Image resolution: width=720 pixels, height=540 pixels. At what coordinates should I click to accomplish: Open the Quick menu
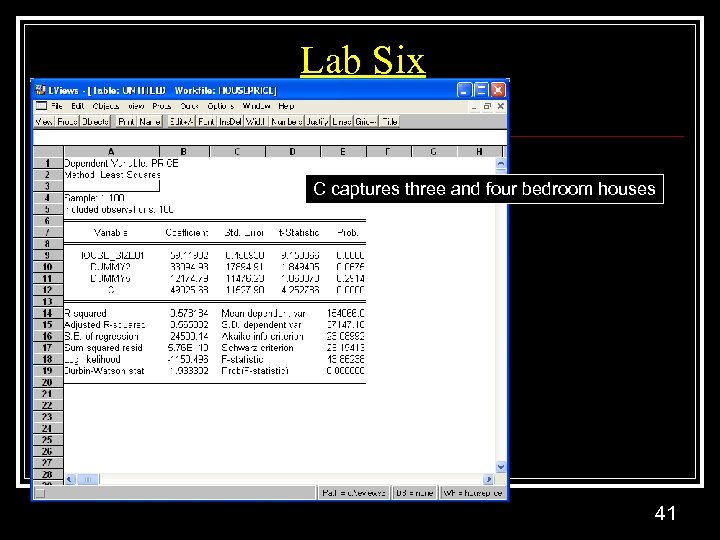[189, 106]
